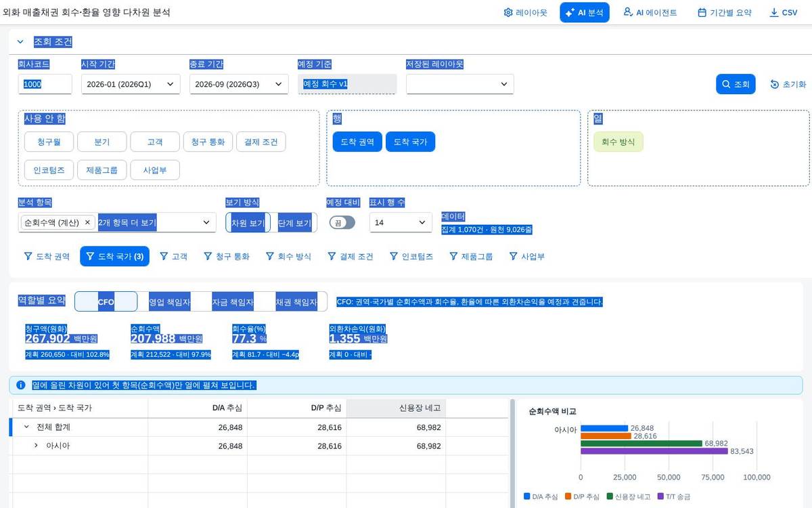The width and height of the screenshot is (812, 508).
Task: Click 신용장 네고 column header
Action: pos(396,408)
